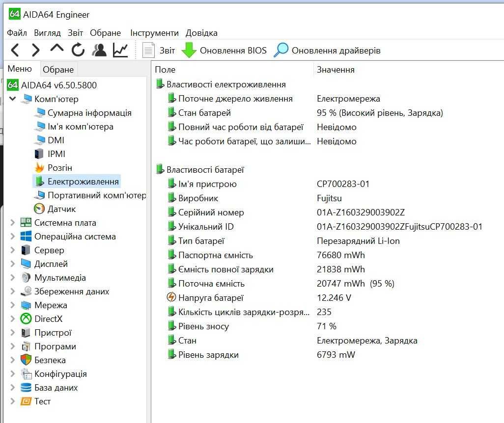
Task: Click the Портативний комп'ютер laptop icon
Action: coord(39,195)
